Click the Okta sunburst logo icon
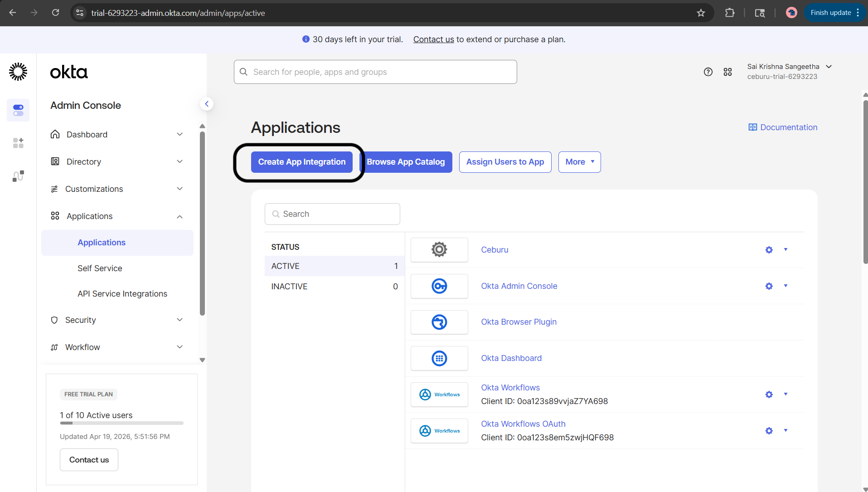Viewport: 868px width, 492px height. 18,72
